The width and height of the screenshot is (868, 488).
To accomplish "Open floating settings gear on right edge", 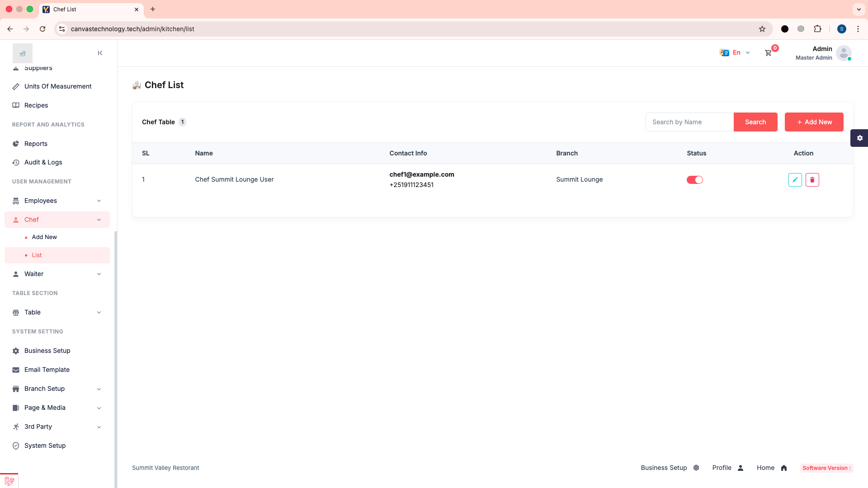I will (x=859, y=138).
